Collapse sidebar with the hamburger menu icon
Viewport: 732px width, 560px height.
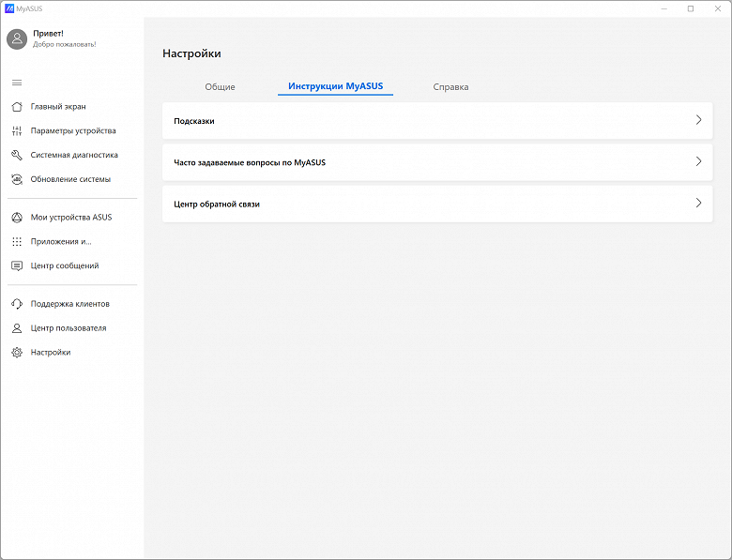[x=17, y=83]
